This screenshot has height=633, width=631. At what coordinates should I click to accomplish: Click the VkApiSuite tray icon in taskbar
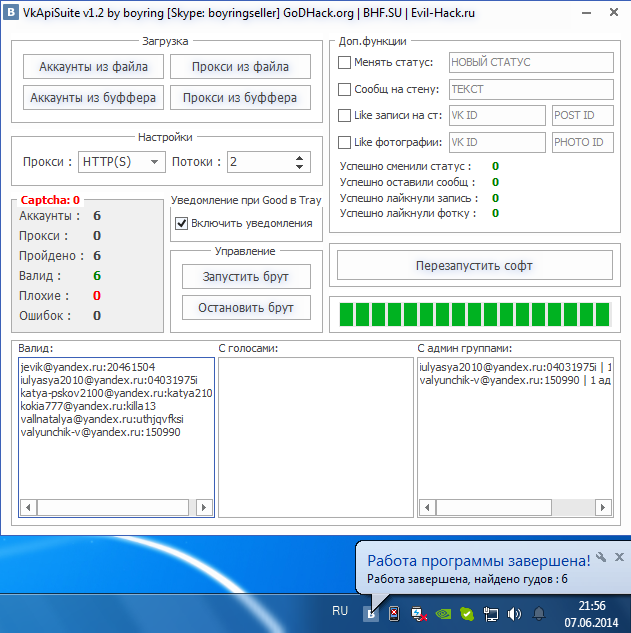point(371,612)
